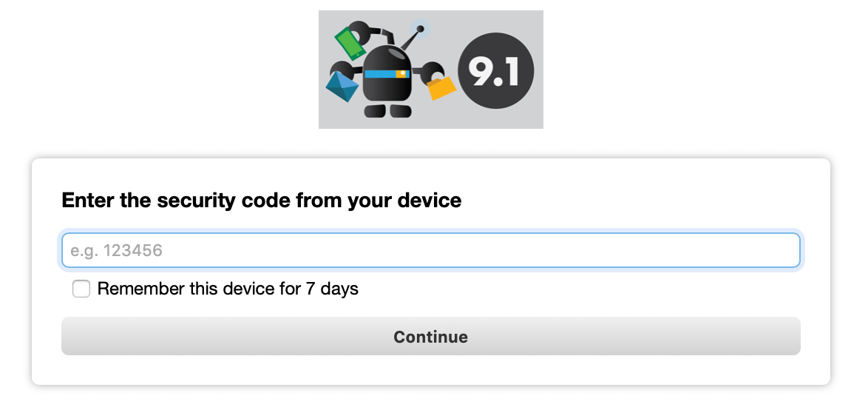Viewport: 868px width, 413px height.
Task: Click the 'e.g. 123456' placeholder text
Action: pos(116,251)
